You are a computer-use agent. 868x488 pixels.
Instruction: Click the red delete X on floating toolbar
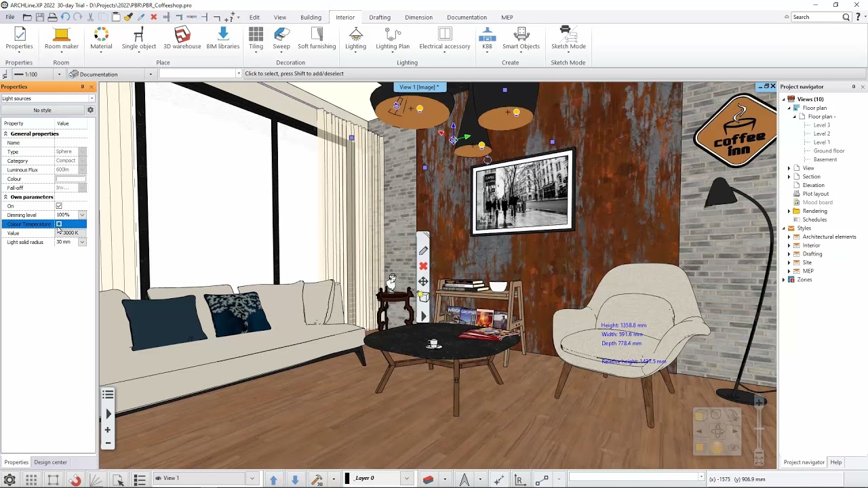423,266
